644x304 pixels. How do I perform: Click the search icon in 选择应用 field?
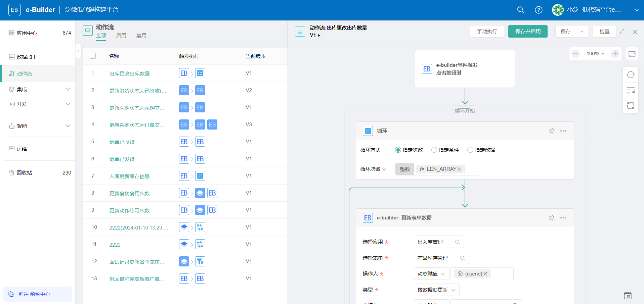click(x=458, y=242)
